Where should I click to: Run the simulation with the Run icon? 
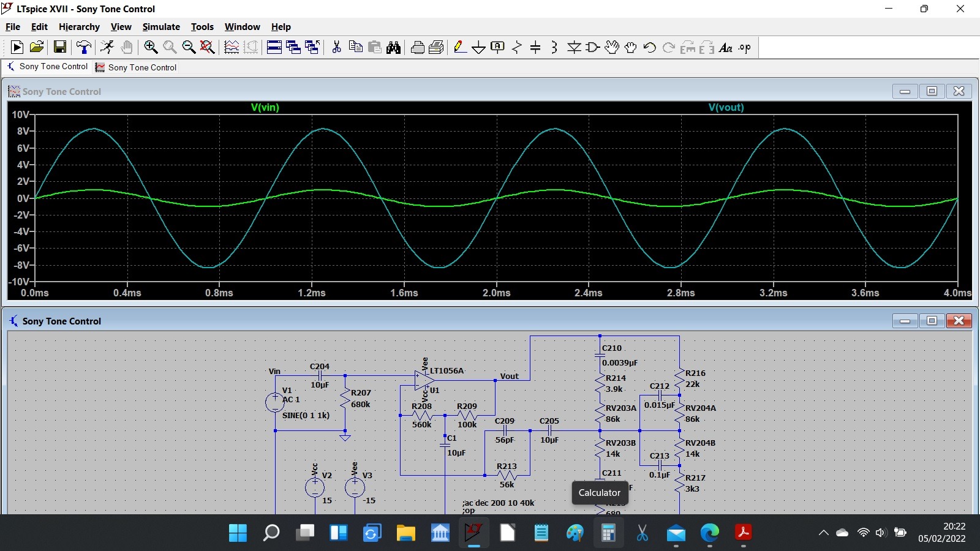pos(17,47)
